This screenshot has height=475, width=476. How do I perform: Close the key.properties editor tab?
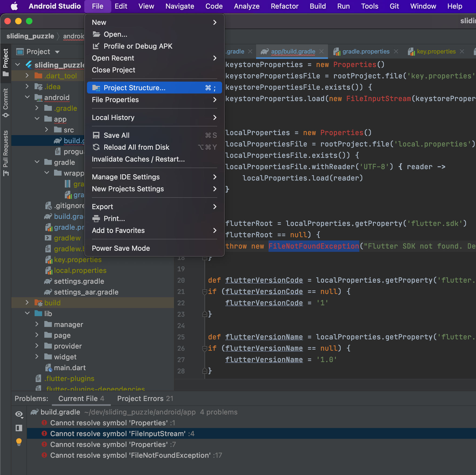coord(462,51)
